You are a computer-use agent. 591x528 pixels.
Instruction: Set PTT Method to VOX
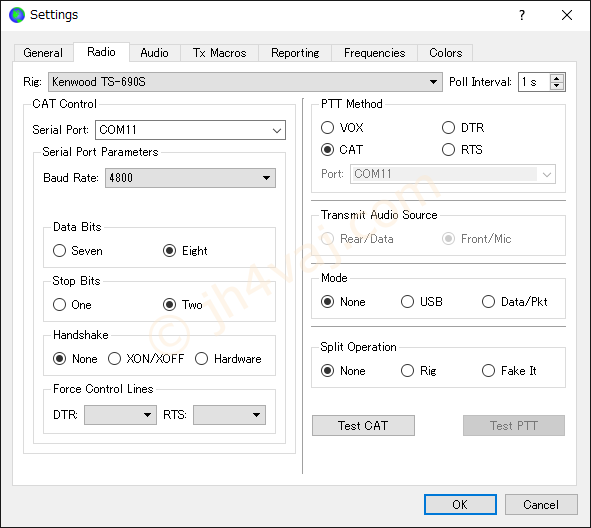coord(327,127)
